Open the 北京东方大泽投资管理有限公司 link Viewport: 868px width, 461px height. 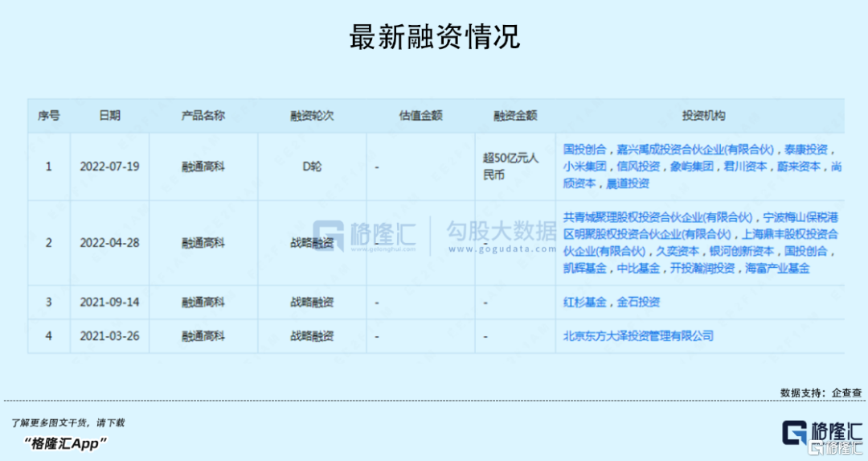coord(638,335)
